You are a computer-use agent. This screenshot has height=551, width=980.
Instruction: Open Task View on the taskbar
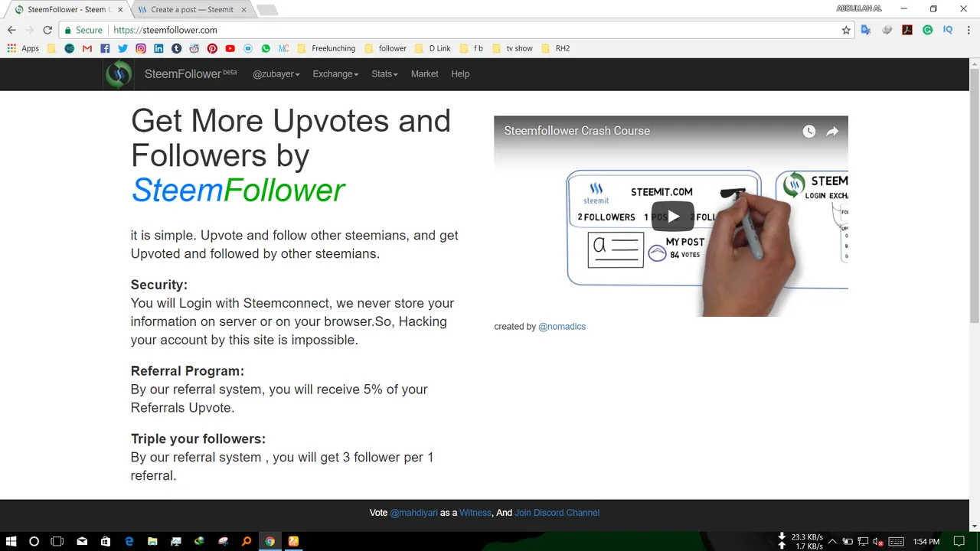(x=57, y=541)
